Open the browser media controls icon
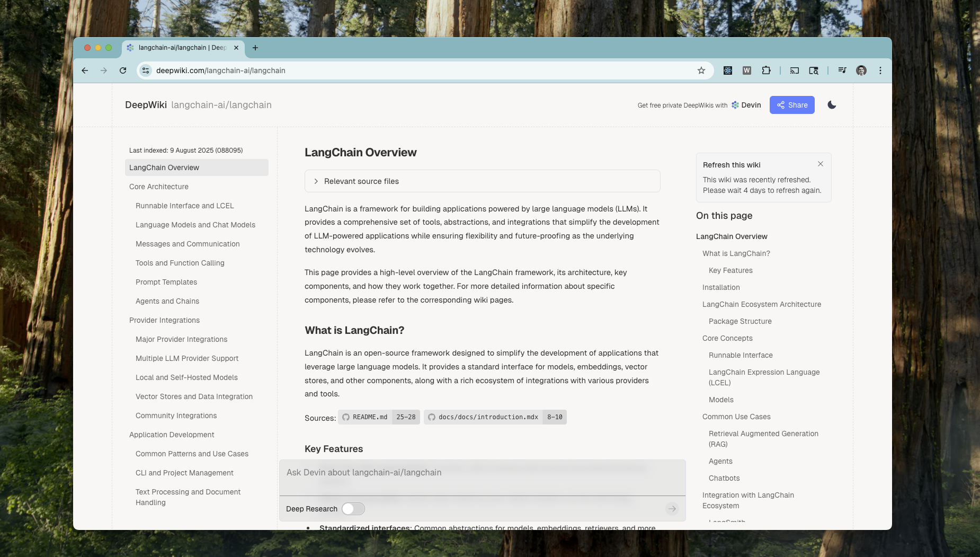Image resolution: width=980 pixels, height=557 pixels. tap(842, 70)
